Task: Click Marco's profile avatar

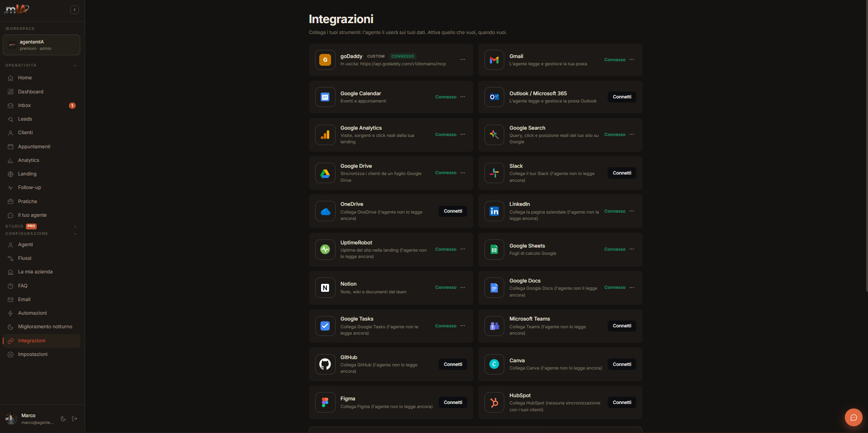Action: [11, 419]
